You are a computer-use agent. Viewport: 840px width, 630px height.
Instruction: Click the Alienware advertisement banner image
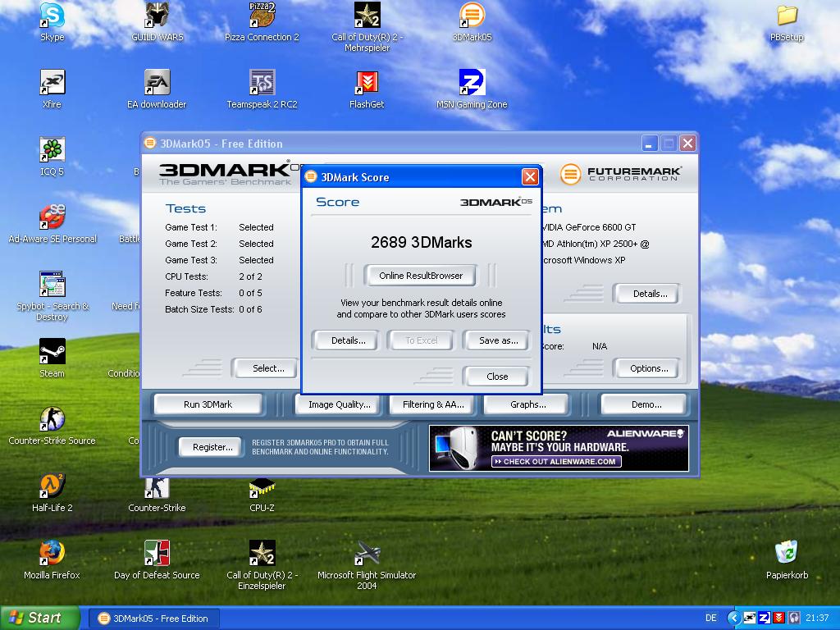[x=559, y=449]
